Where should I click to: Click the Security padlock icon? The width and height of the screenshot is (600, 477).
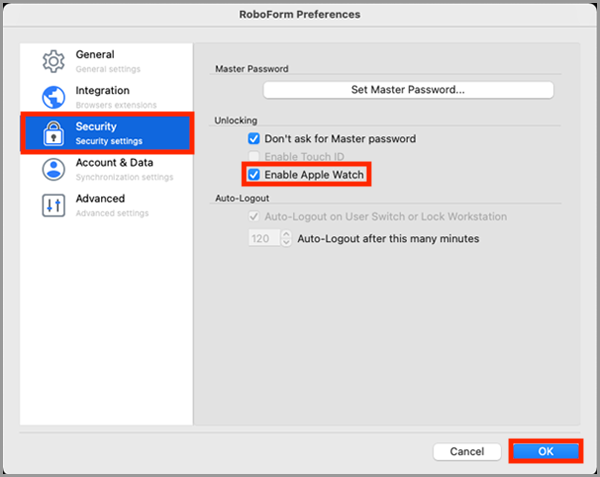(x=54, y=133)
